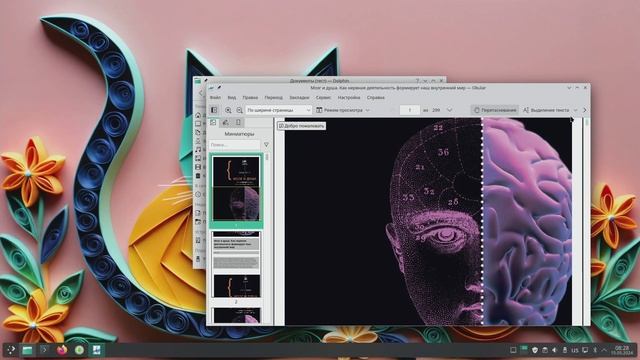Expand hidden system tray icons arrow
This screenshot has height=360, width=640.
coord(604,350)
